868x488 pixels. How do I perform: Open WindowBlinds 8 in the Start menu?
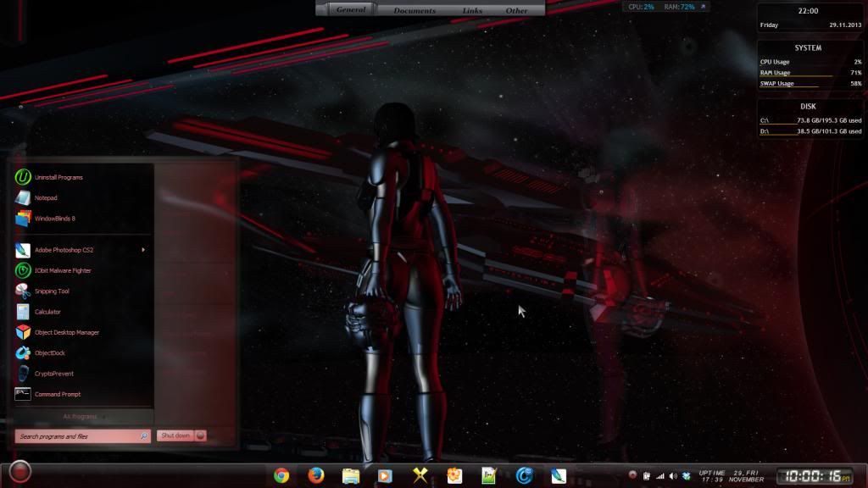click(82, 219)
